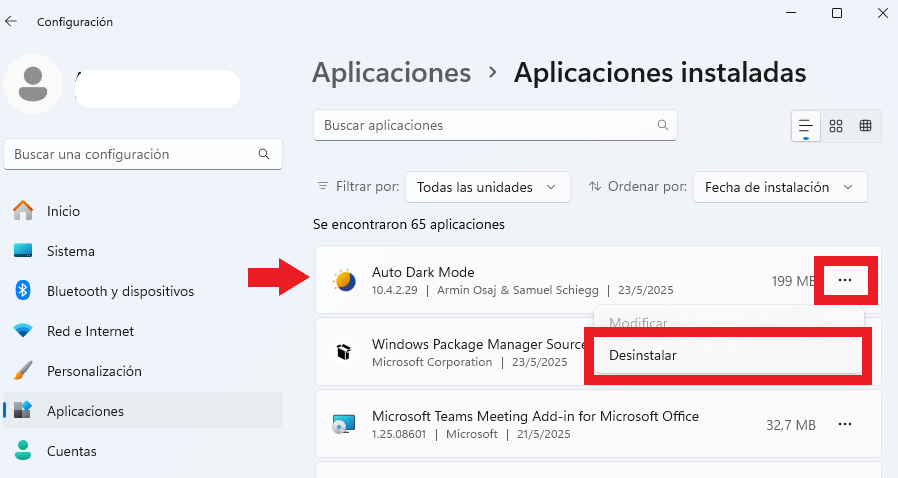Open Red e Internet settings
898x478 pixels.
[x=143, y=331]
